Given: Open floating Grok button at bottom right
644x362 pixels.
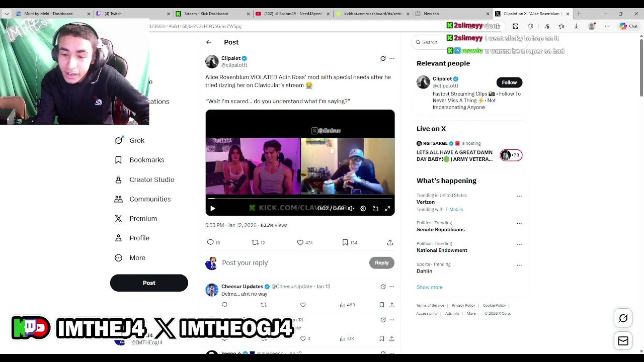Looking at the screenshot, I should click(x=623, y=318).
